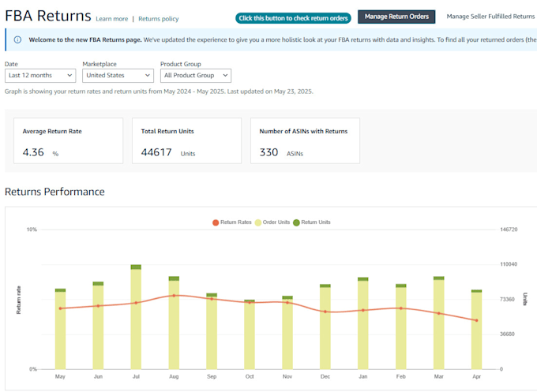Click the April return rate data point

[477, 320]
